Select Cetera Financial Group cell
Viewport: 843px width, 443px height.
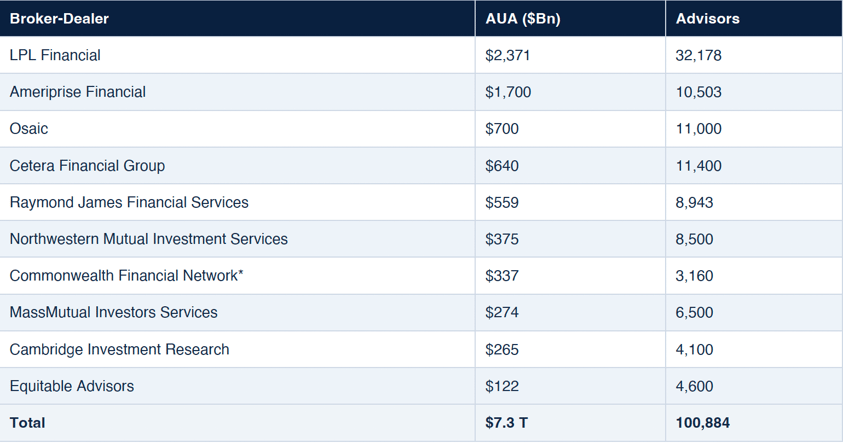click(x=87, y=166)
